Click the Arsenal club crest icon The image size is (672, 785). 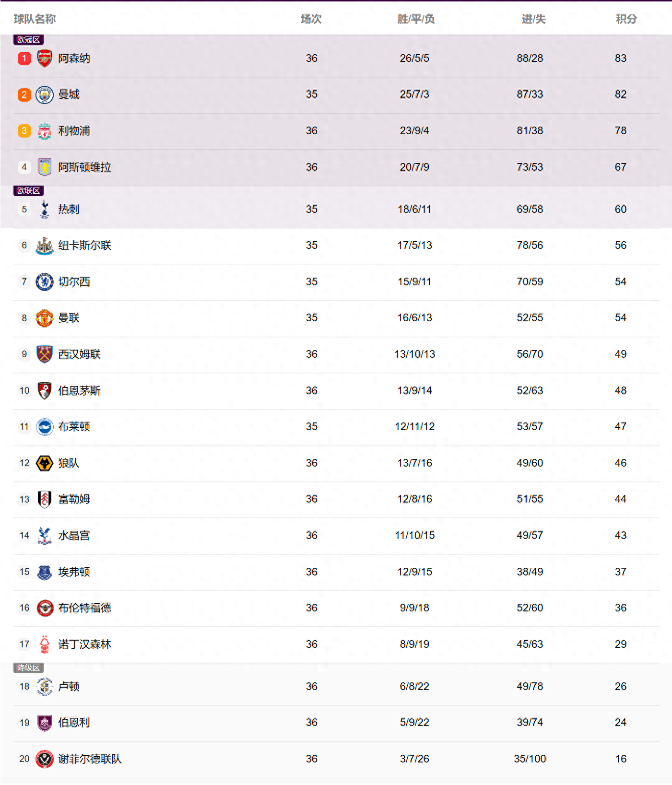point(45,59)
